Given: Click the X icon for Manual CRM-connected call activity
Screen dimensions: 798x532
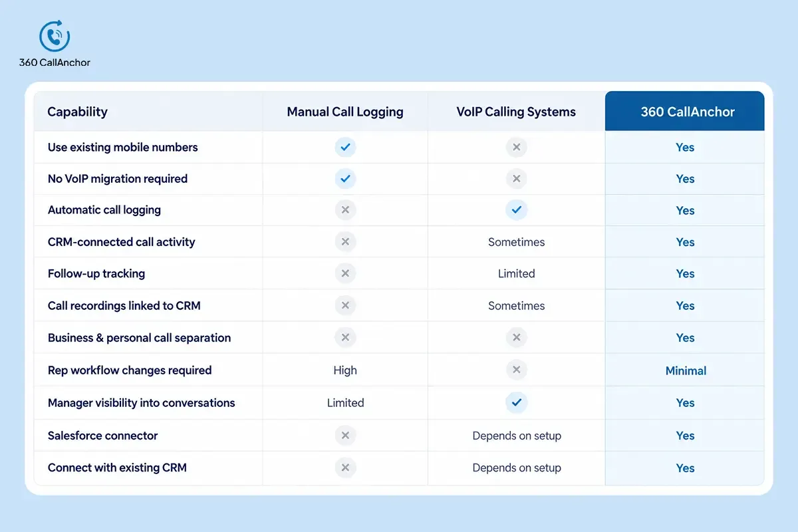Looking at the screenshot, I should pyautogui.click(x=345, y=242).
